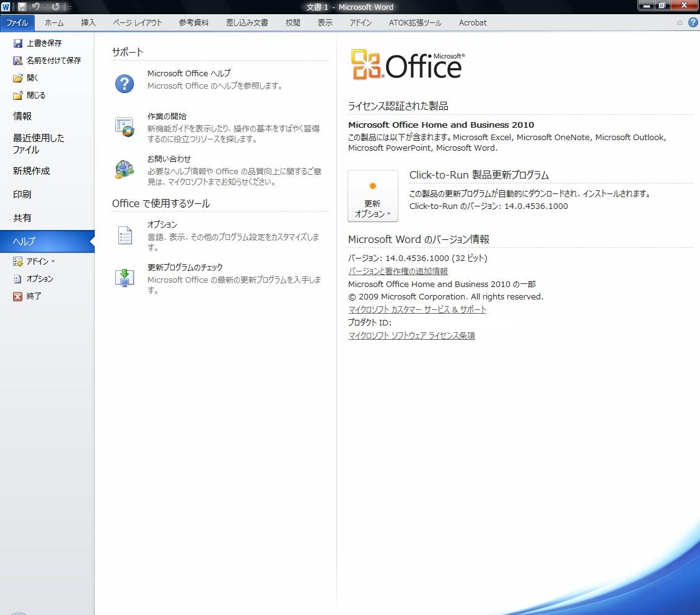Select the highlighted ヘルプ menu item
Image resolution: width=700 pixels, height=615 pixels.
(47, 242)
